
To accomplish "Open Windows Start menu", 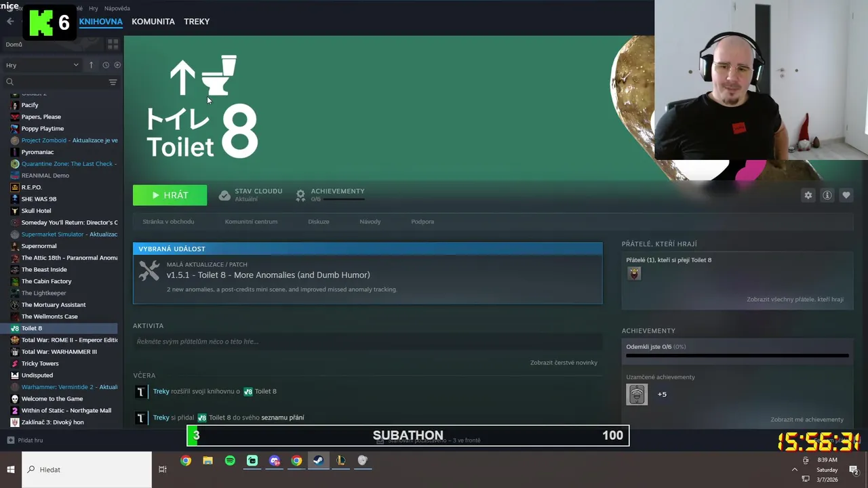I will coord(11,469).
